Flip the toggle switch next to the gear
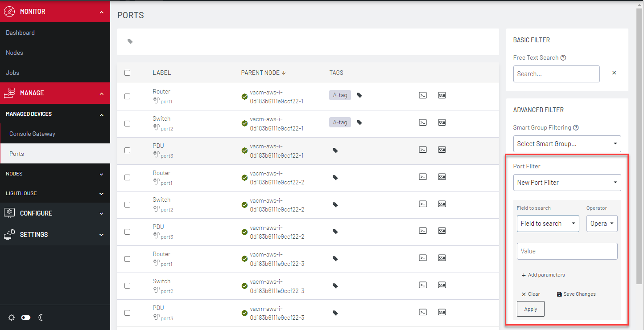Screen dimensions: 644x330 (x=25, y=317)
